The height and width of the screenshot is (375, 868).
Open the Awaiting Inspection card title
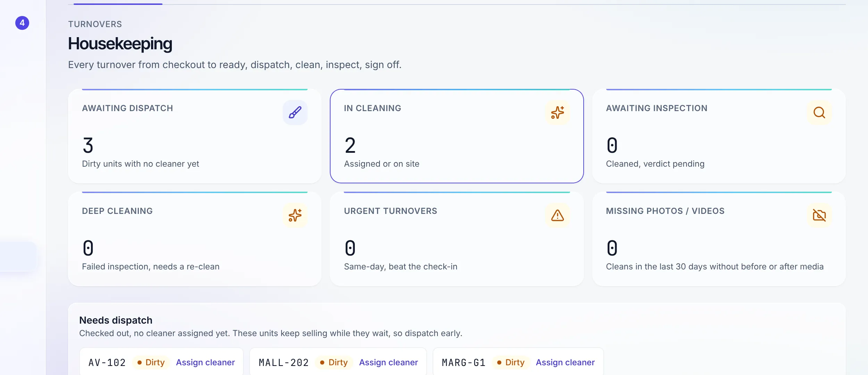[x=657, y=108]
